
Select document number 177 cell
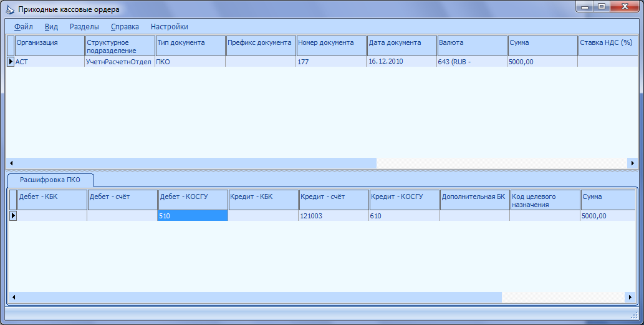coord(331,62)
